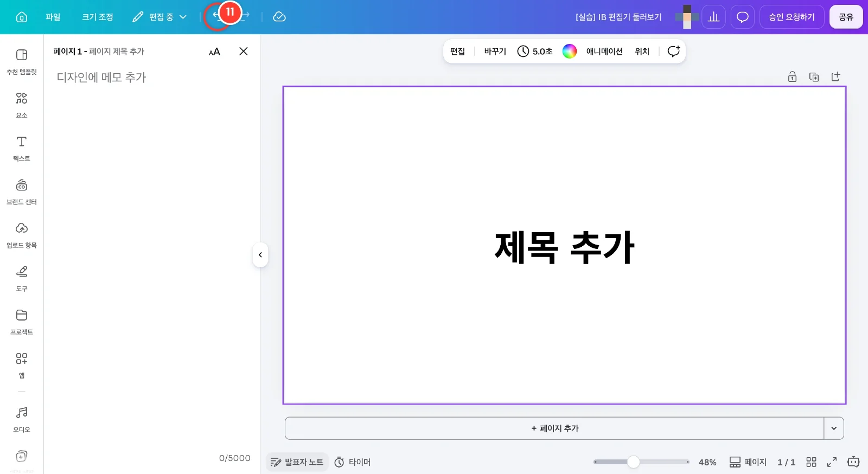Open 추천 템플릿 in sidebar
The image size is (868, 474).
22,62
